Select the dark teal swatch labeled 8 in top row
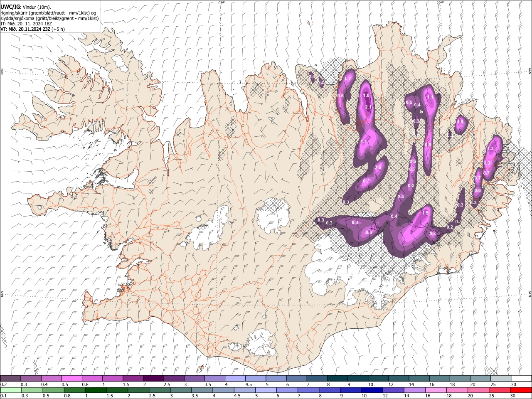 (x=337, y=378)
